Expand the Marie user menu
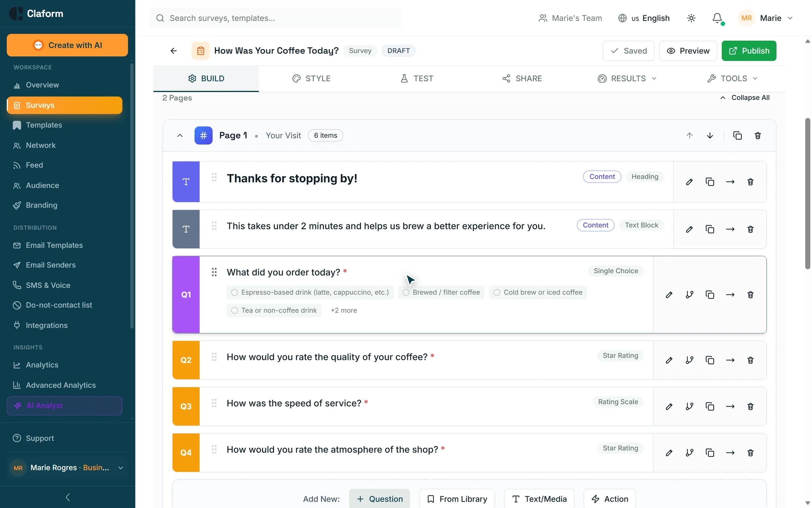Screen dimensions: 812x508 [x=766, y=18]
